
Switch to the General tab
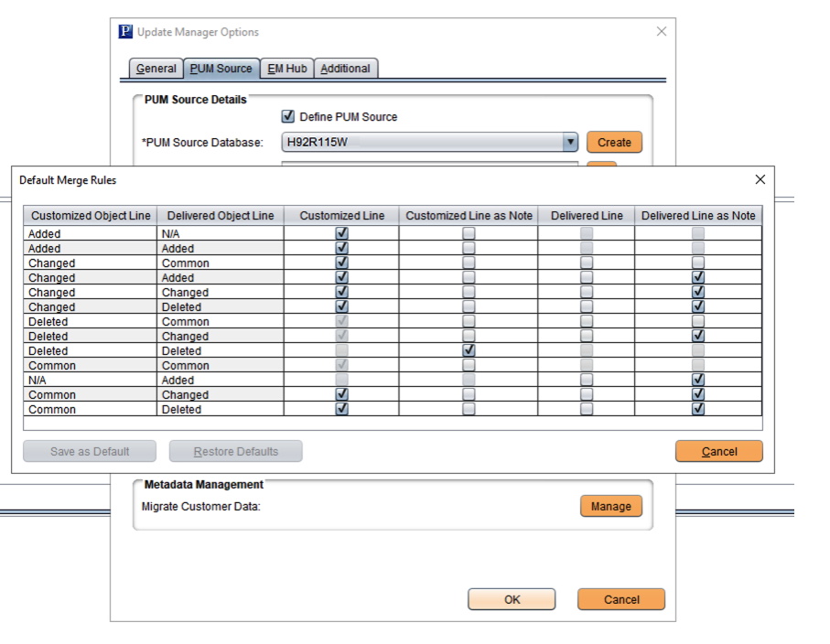tap(156, 69)
